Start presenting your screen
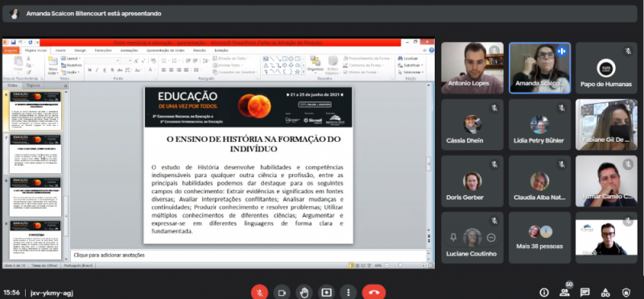This screenshot has width=644, height=299. (x=326, y=293)
